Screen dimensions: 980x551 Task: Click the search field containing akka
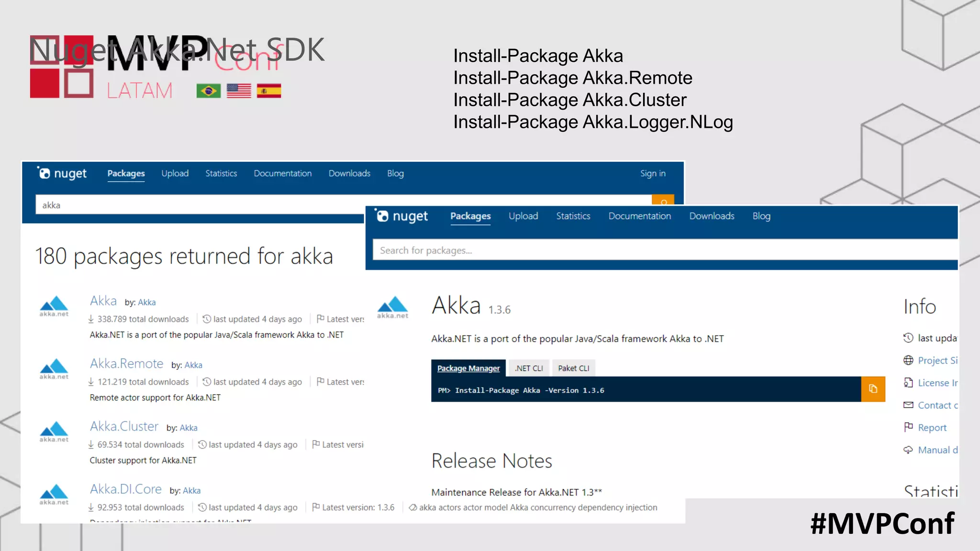pyautogui.click(x=344, y=205)
